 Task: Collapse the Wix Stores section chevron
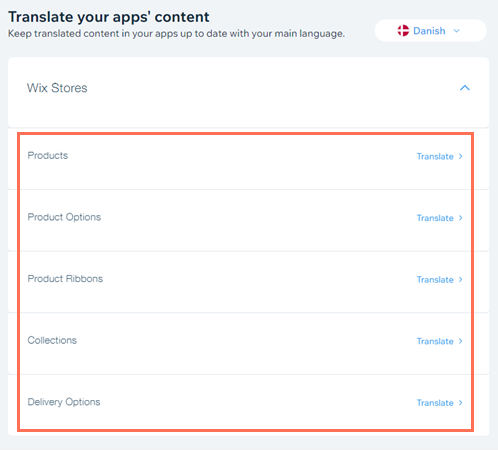tap(465, 88)
